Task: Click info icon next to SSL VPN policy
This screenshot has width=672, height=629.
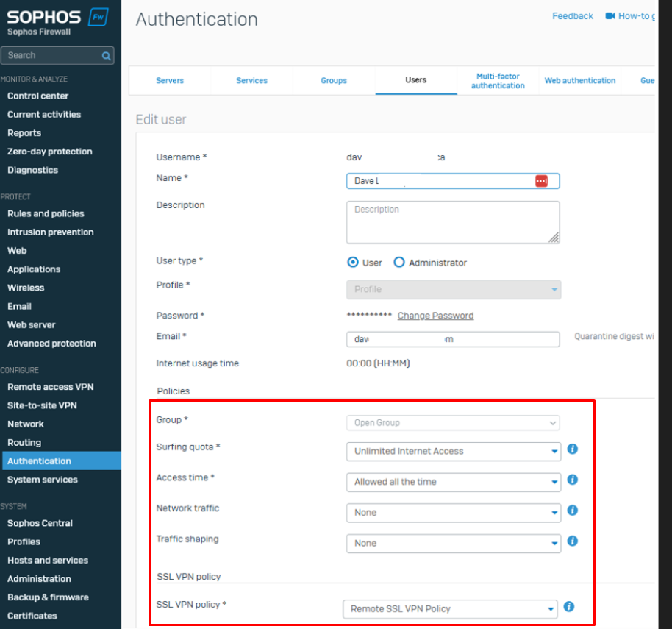Action: click(x=568, y=607)
